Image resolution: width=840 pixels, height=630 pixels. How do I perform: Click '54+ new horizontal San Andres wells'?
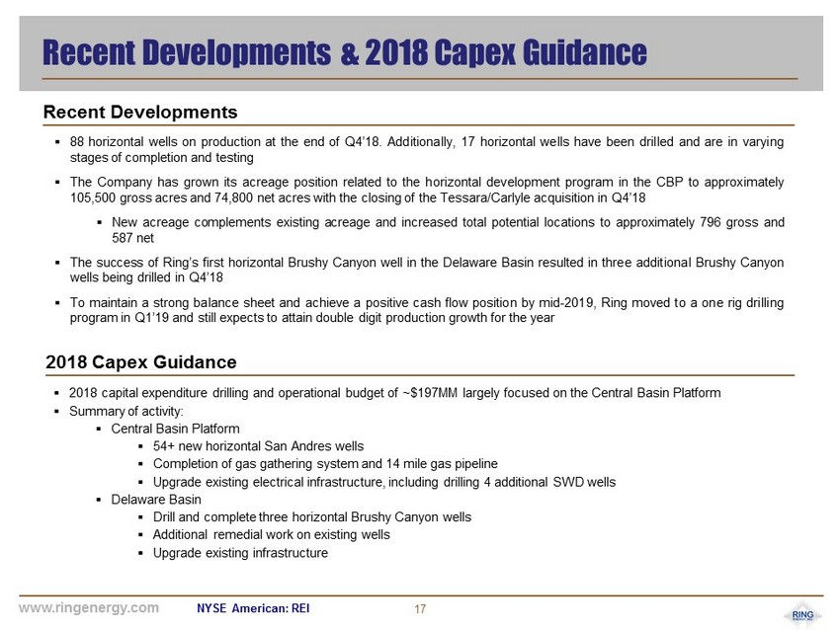(258, 446)
